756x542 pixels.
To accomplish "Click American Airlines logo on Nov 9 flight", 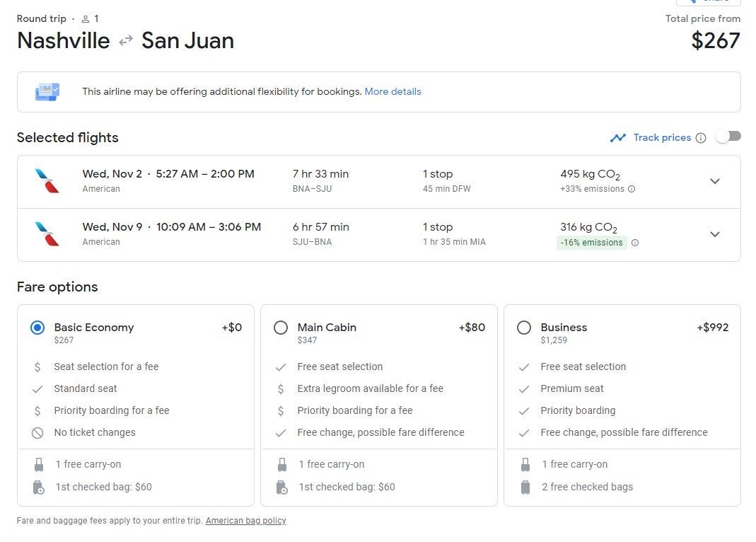I will click(x=47, y=234).
